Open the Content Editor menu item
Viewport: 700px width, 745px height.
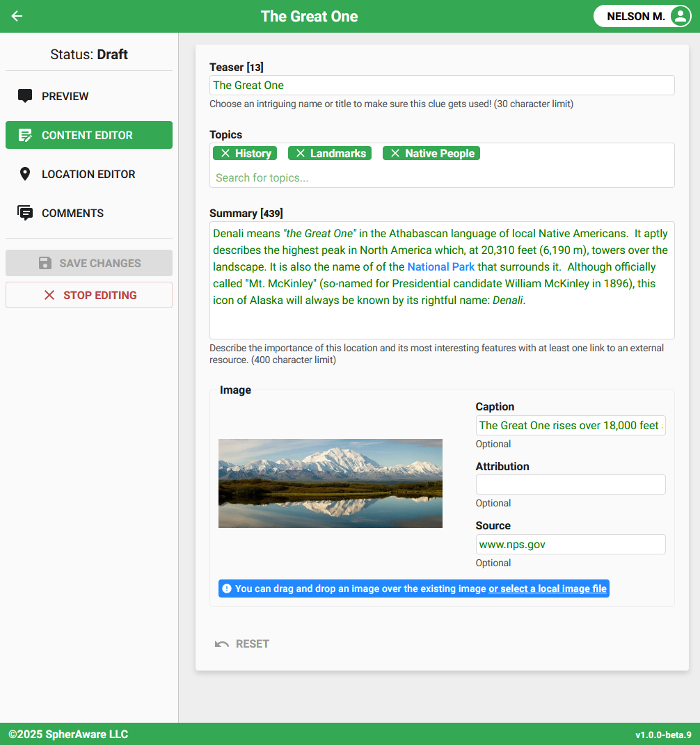88,135
